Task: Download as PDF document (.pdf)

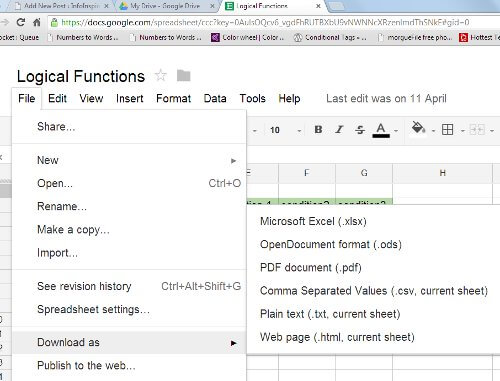Action: 373,268
